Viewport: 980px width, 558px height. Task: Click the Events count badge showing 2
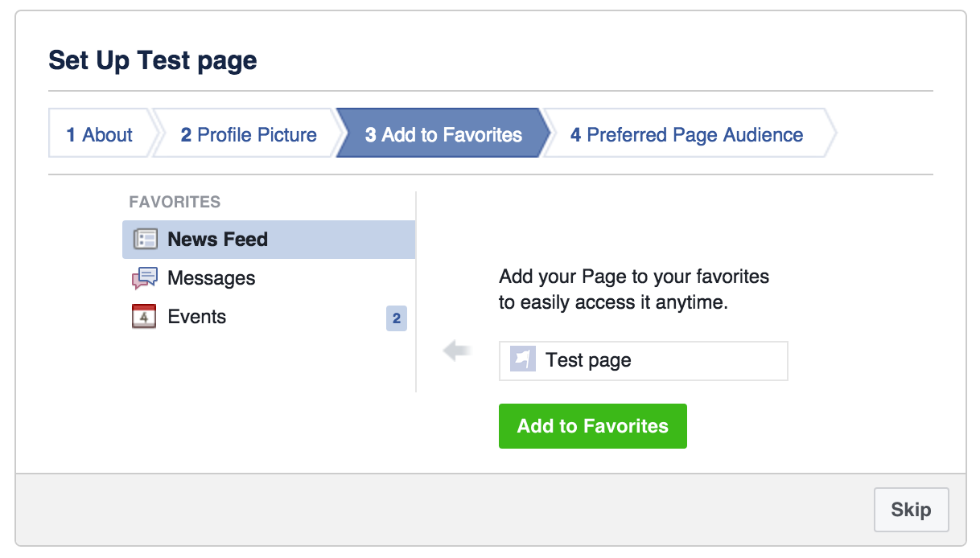(x=396, y=318)
